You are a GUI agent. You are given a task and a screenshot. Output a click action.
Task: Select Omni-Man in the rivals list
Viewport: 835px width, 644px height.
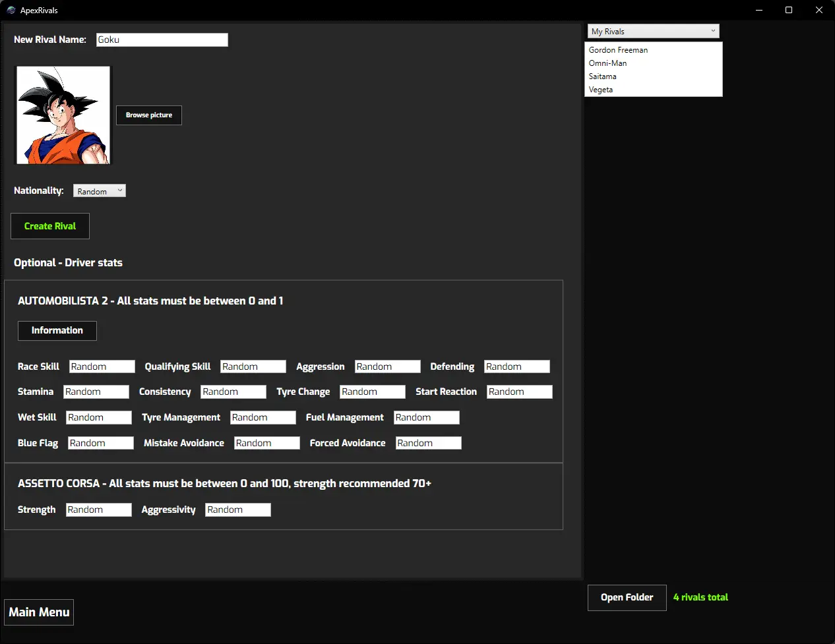tap(654, 63)
